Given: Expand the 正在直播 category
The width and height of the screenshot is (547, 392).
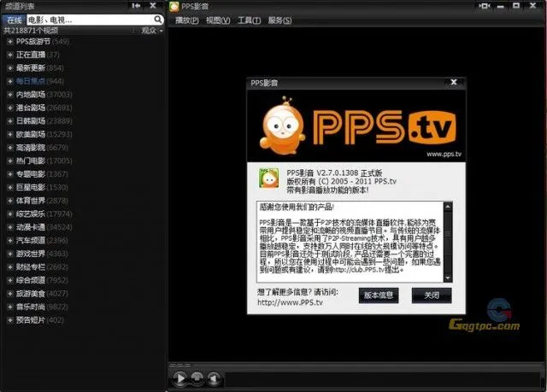Looking at the screenshot, I should click(x=10, y=55).
